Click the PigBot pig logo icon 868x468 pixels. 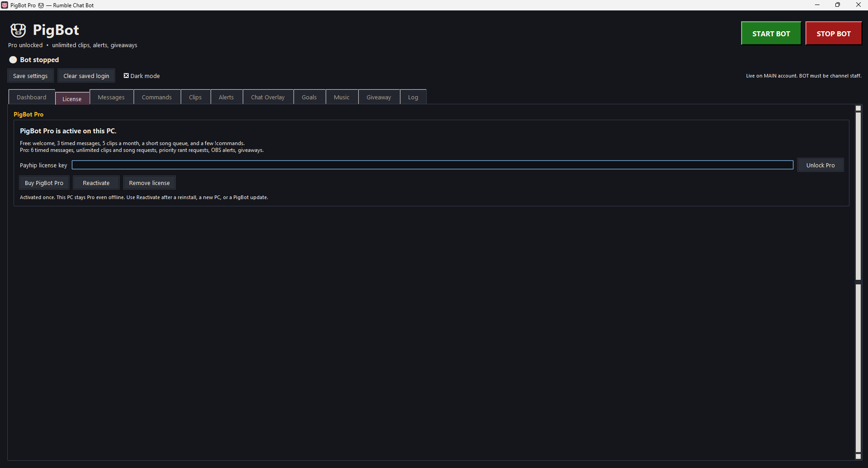tap(18, 30)
